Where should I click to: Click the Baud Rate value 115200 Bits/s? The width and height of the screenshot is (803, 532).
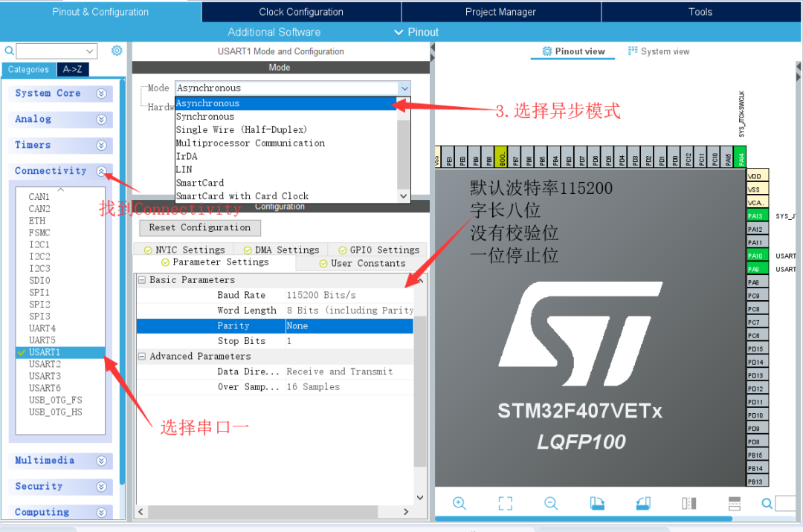(x=349, y=295)
